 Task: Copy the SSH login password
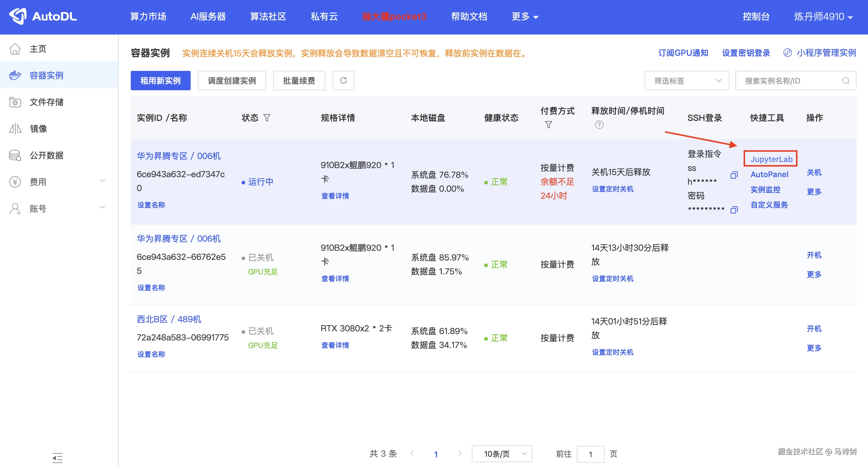pyautogui.click(x=734, y=210)
